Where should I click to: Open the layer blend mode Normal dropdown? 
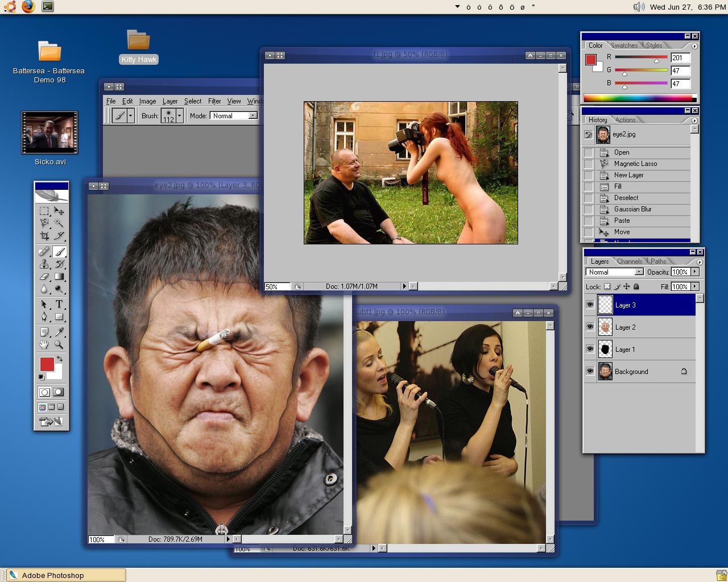[x=615, y=272]
